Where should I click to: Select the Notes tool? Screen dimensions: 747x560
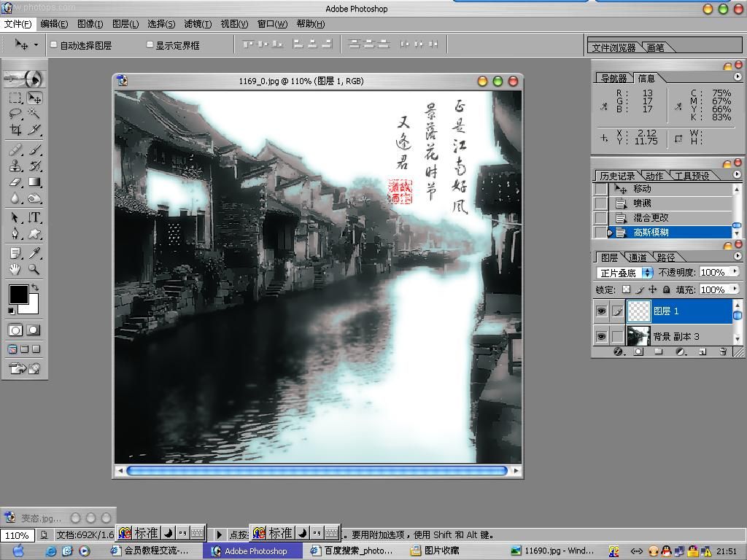[15, 253]
